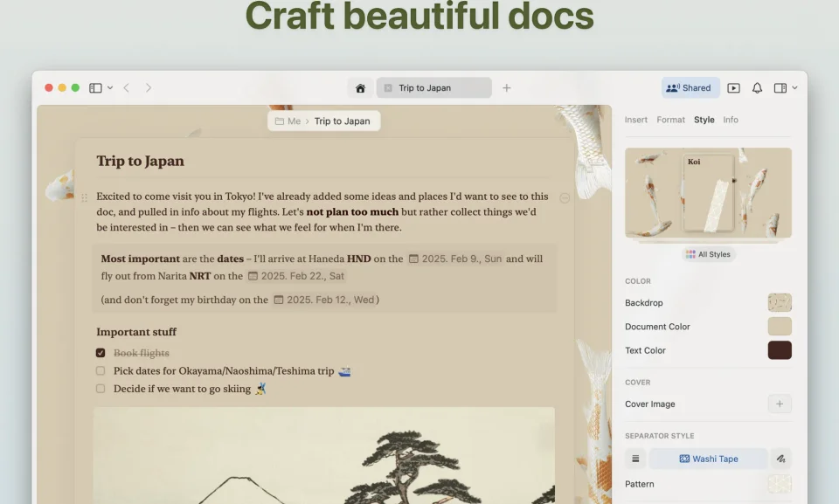Open the 2025. Feb 12., Wed date

pyautogui.click(x=324, y=300)
